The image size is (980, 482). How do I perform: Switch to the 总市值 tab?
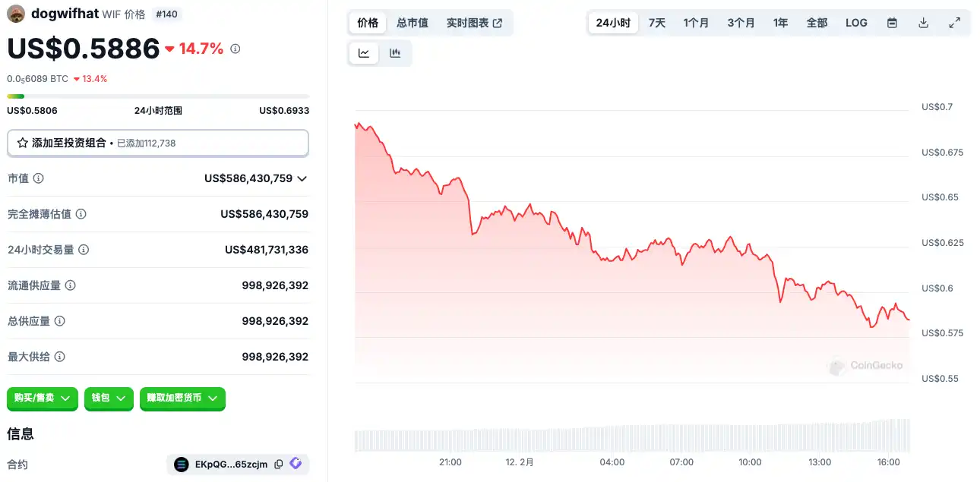coord(413,23)
